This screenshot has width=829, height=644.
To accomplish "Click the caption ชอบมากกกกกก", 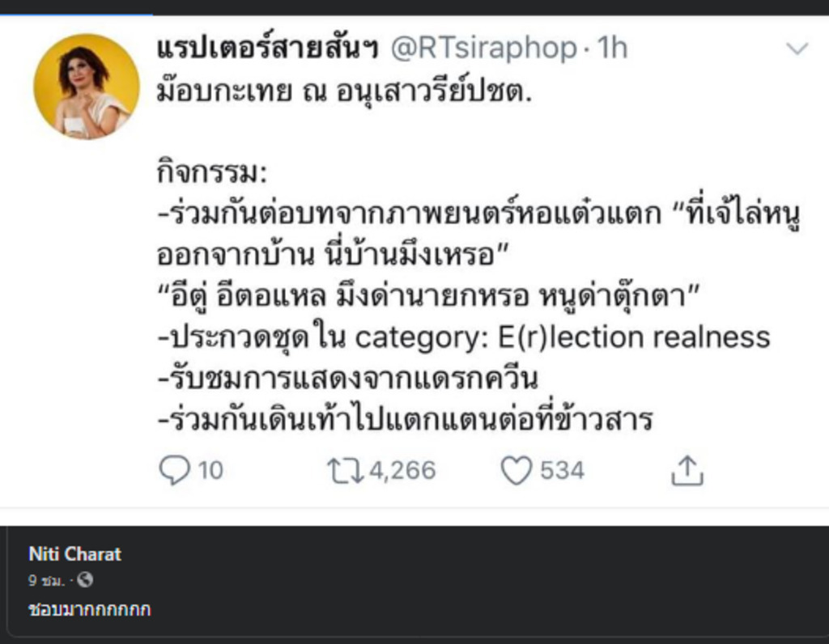I will (89, 609).
